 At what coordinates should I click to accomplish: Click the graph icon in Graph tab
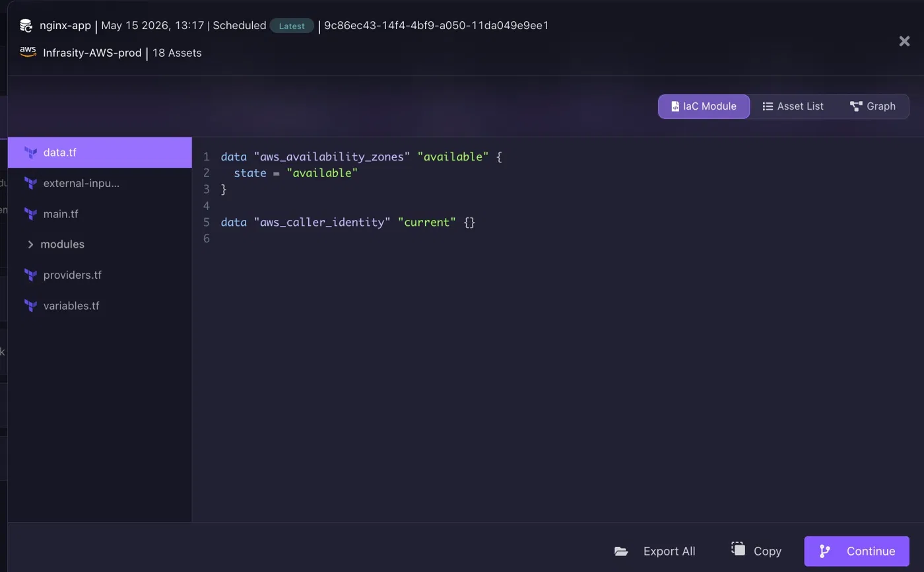(856, 106)
